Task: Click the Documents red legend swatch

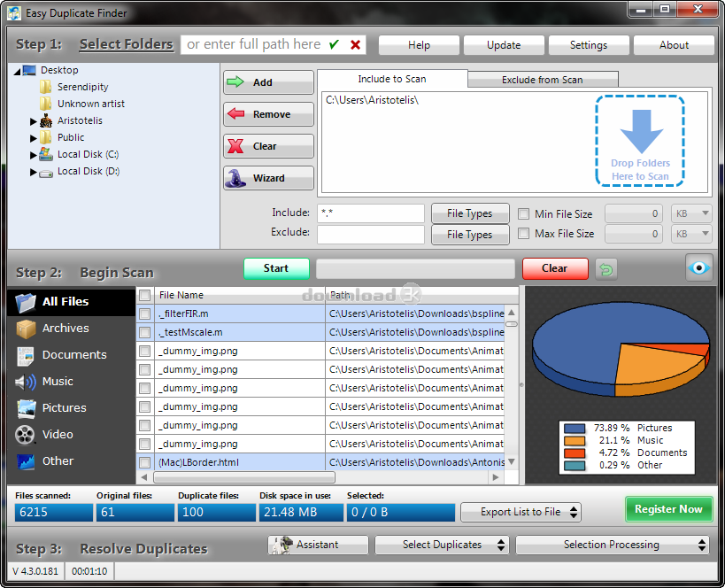Action: 575,453
